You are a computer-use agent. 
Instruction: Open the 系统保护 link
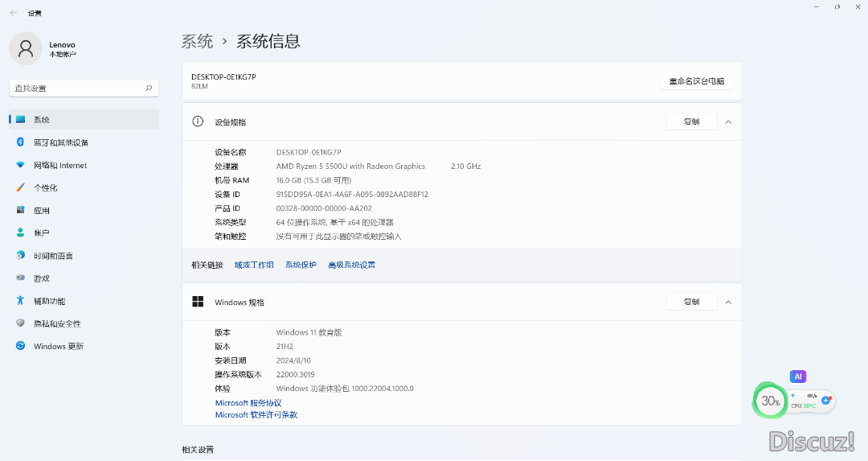[301, 265]
